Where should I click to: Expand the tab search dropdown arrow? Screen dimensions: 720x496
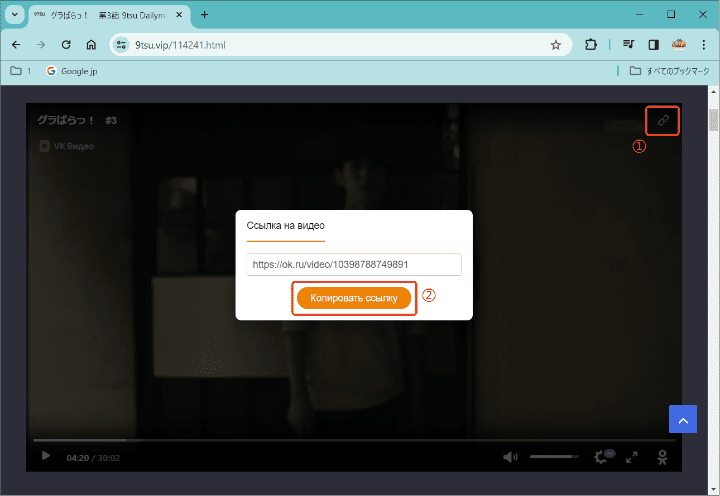15,15
